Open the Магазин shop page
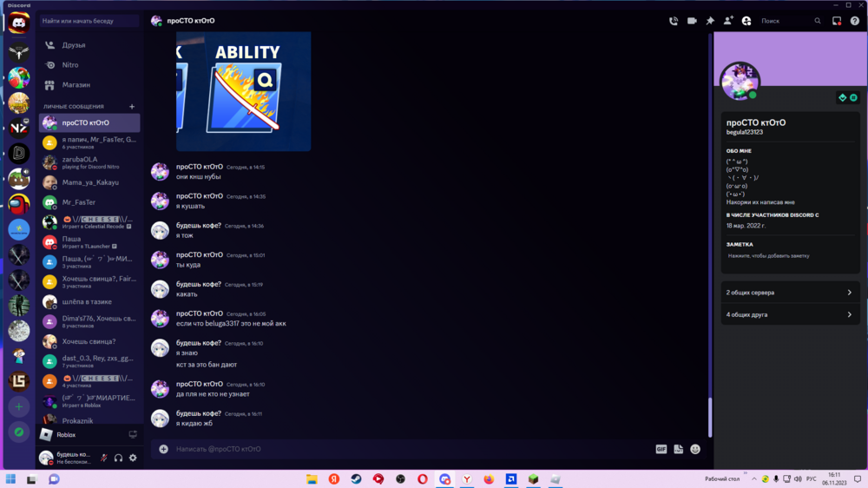Viewport: 868px width, 488px height. [89, 85]
